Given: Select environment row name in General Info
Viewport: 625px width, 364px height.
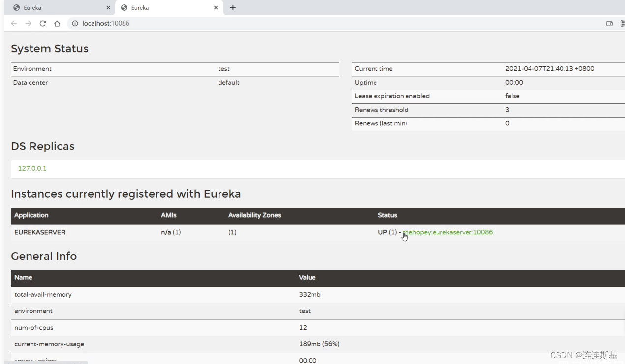Looking at the screenshot, I should pyautogui.click(x=33, y=311).
